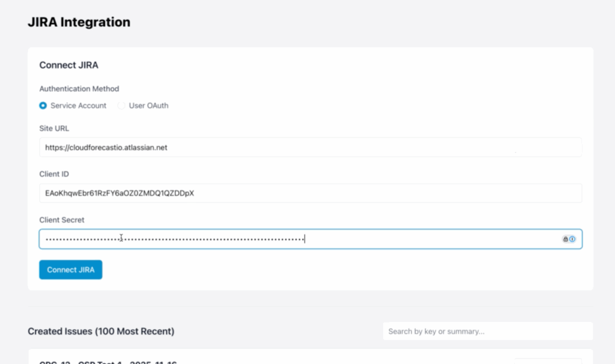Click the JIRA Integration page heading

coord(79,22)
